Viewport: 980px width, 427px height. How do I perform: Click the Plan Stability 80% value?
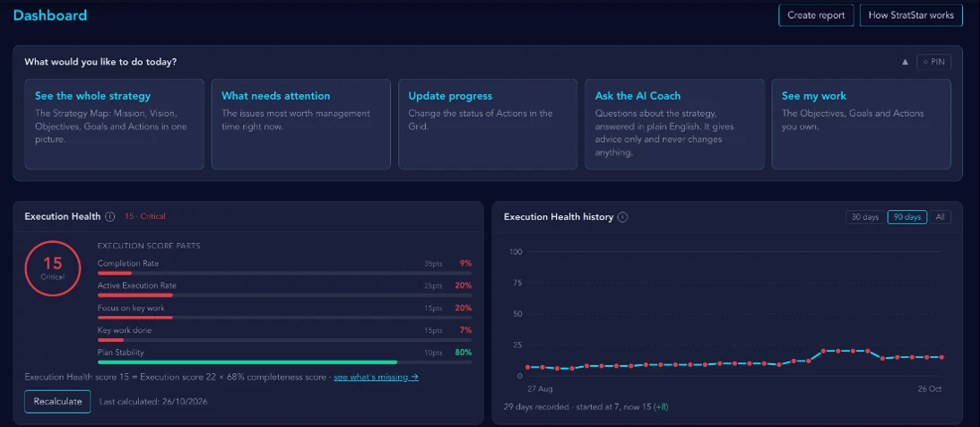(464, 352)
